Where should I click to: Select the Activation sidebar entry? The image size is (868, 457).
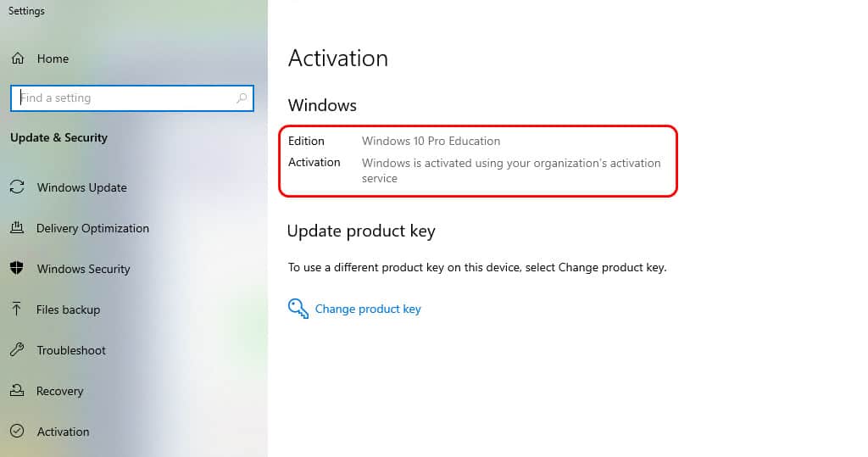[x=63, y=432]
